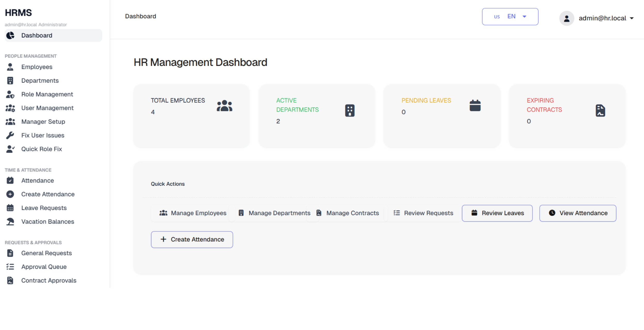This screenshot has height=330, width=644.
Task: Click the Create Attendance plus-circle icon
Action: (x=10, y=194)
